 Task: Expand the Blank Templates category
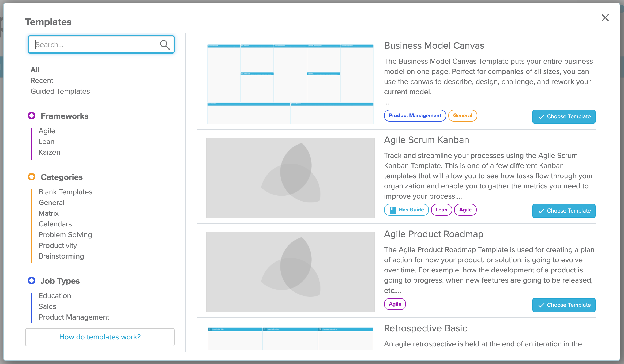pos(65,192)
